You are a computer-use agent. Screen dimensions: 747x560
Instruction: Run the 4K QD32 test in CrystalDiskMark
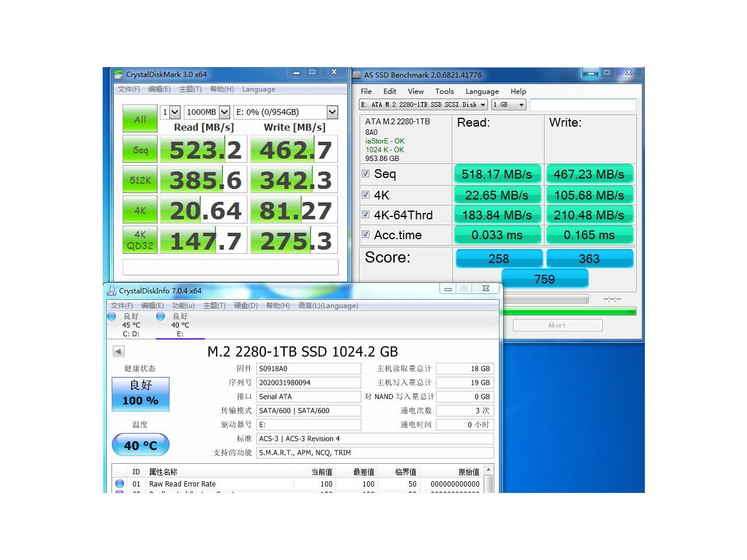tap(140, 240)
